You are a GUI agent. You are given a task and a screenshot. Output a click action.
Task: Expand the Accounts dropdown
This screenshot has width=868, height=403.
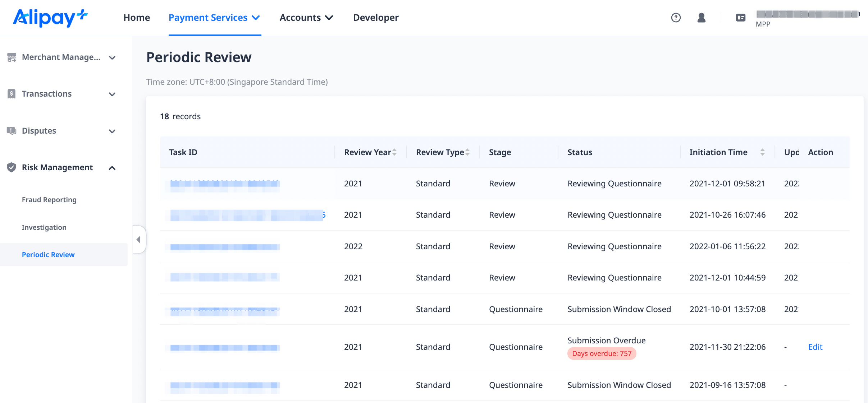click(x=306, y=18)
